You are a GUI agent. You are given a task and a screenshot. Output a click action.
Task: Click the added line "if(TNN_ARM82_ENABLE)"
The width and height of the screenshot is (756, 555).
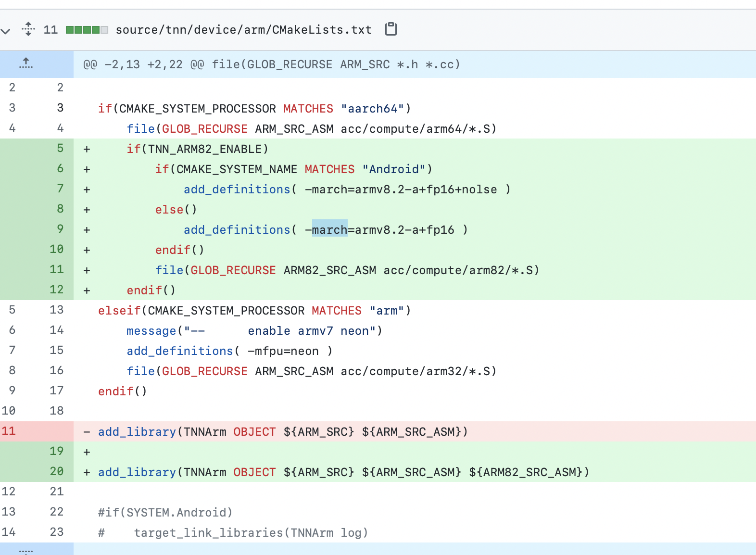pyautogui.click(x=198, y=149)
